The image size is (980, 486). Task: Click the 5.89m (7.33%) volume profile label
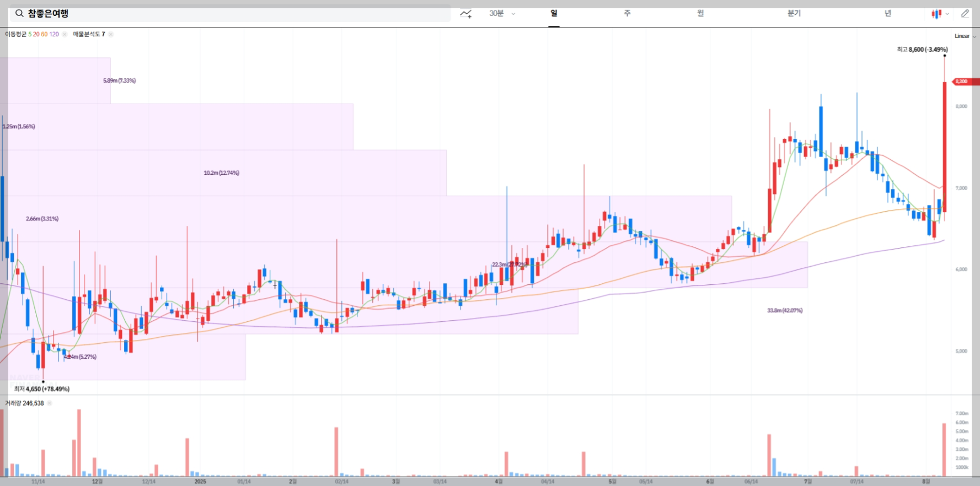(119, 80)
